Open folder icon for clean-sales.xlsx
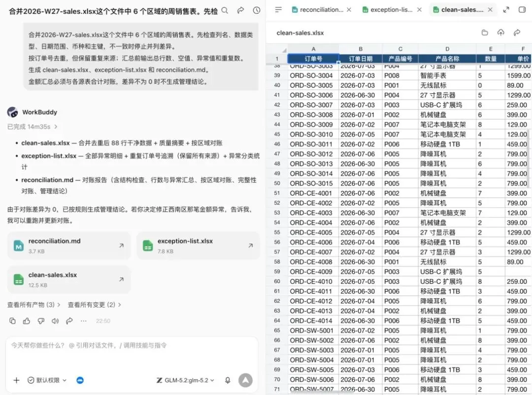This screenshot has width=532, height=395. pos(485,33)
